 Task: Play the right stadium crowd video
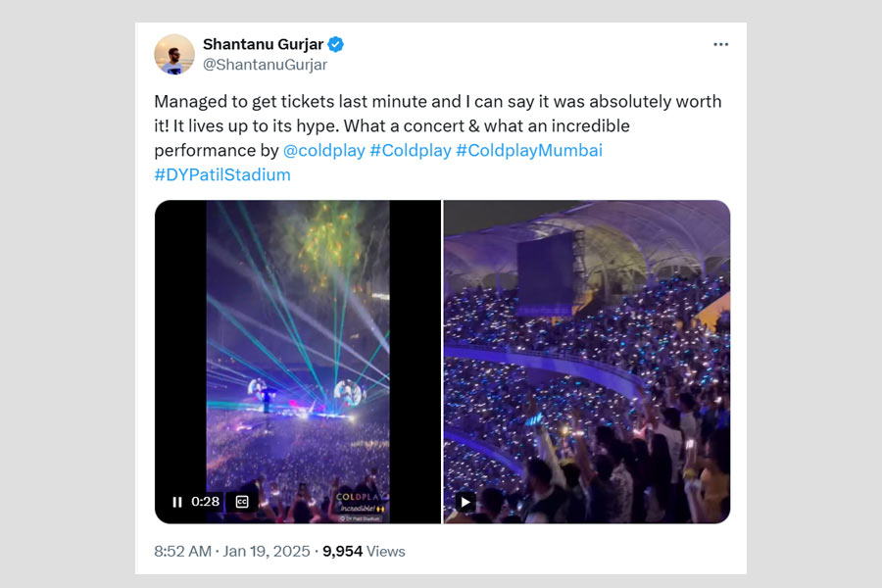click(465, 502)
